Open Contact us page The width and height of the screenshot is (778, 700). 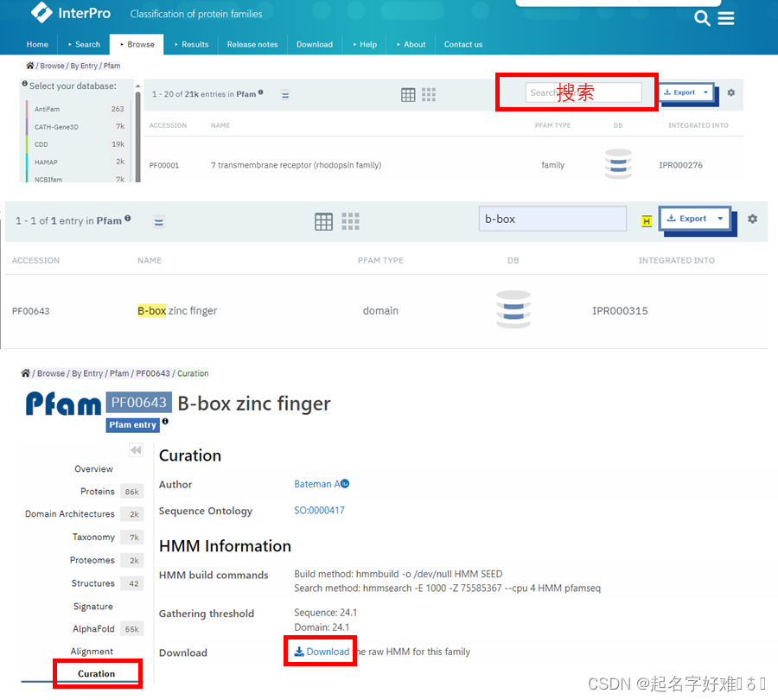[x=463, y=44]
